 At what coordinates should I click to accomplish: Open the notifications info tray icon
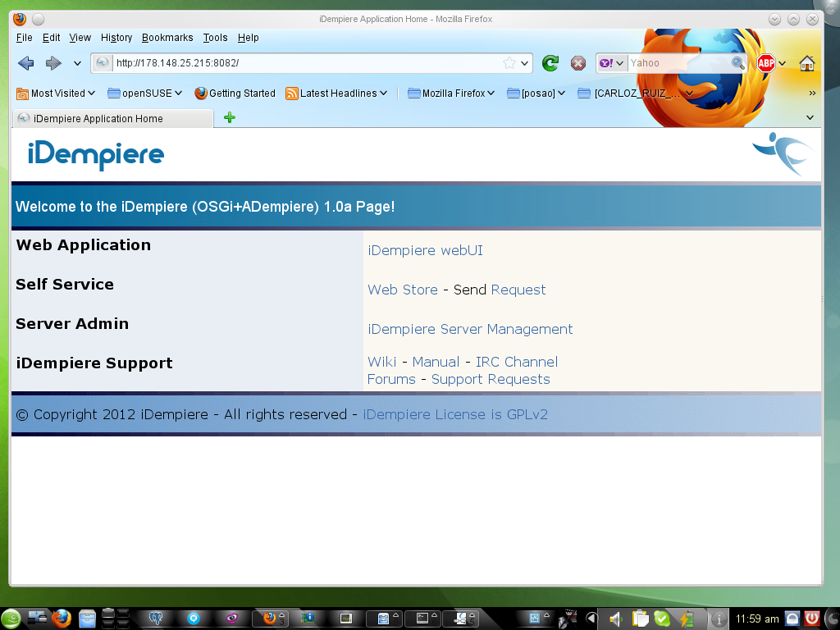pyautogui.click(x=719, y=619)
